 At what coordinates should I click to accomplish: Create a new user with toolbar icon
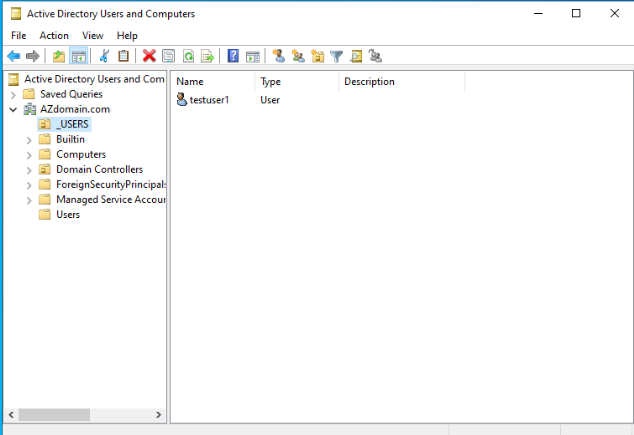[x=279, y=56]
